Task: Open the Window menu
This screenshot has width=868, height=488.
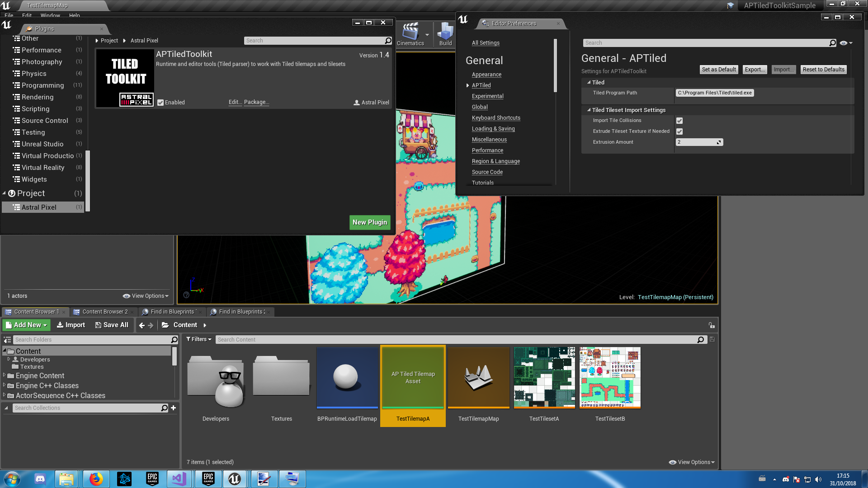Action: (50, 15)
